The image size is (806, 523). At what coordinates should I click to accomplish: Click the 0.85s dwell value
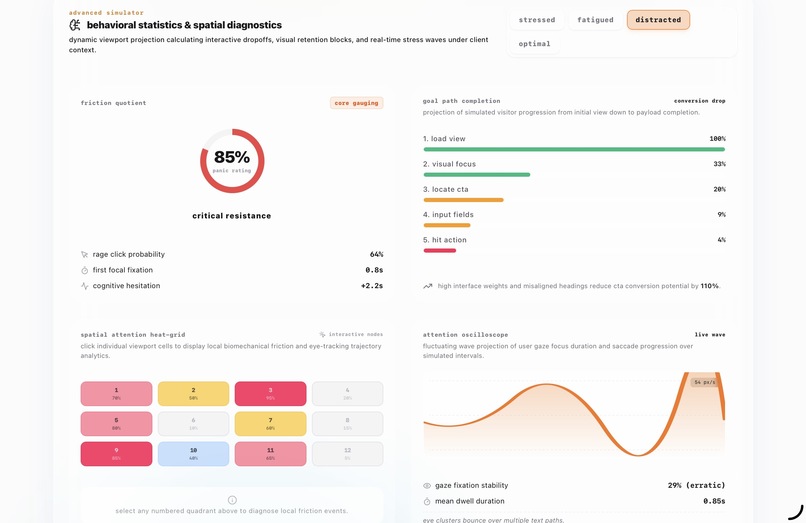pyautogui.click(x=714, y=501)
